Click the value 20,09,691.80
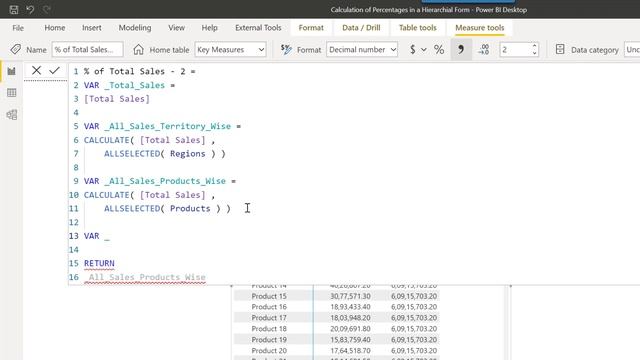The width and height of the screenshot is (640, 360). (x=350, y=329)
